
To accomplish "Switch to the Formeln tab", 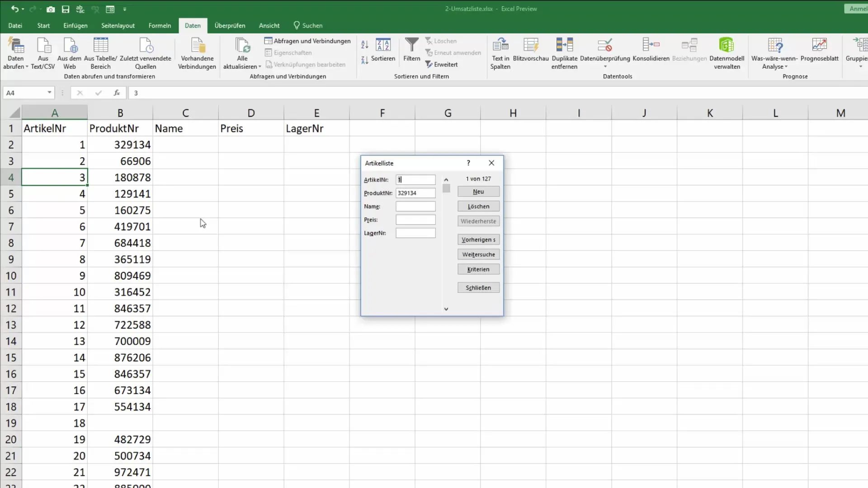I will tap(160, 26).
